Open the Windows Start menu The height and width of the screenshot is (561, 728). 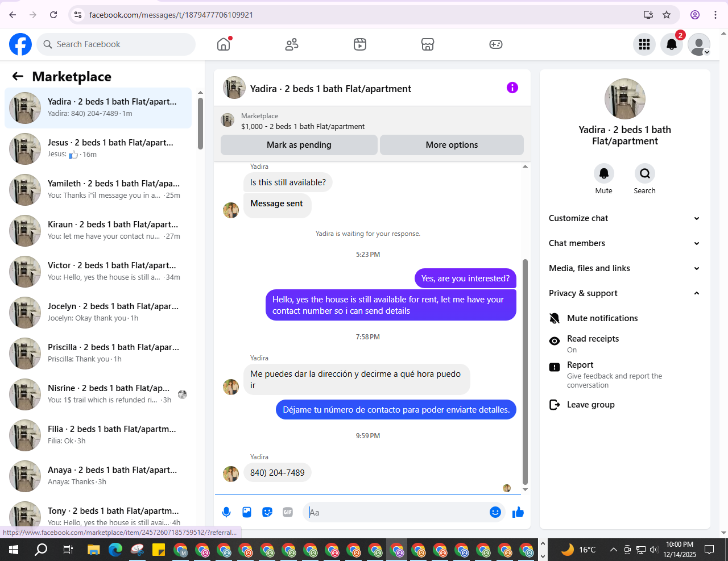(14, 550)
